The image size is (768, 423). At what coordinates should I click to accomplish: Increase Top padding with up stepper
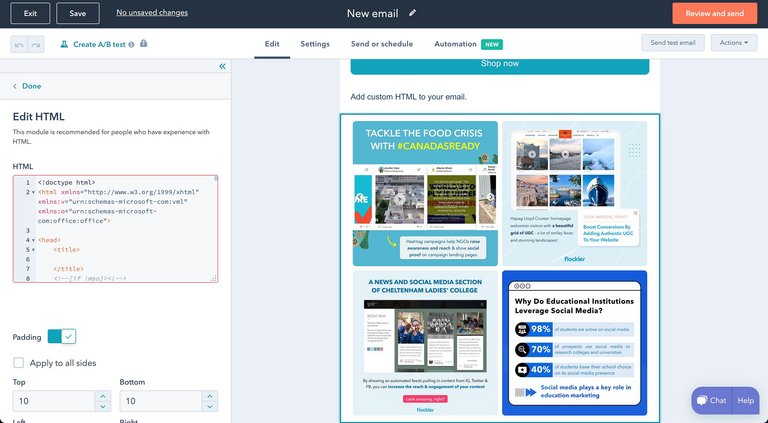pos(102,396)
